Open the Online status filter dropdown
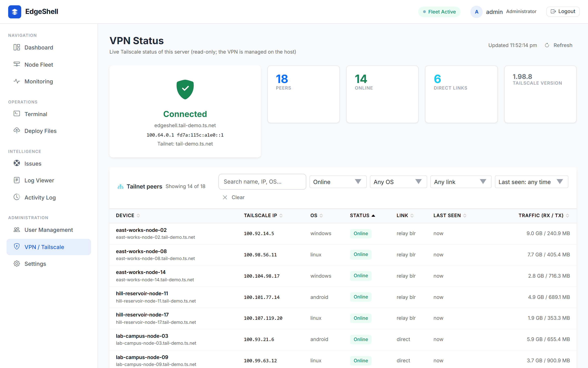This screenshot has height=368, width=588. (338, 182)
